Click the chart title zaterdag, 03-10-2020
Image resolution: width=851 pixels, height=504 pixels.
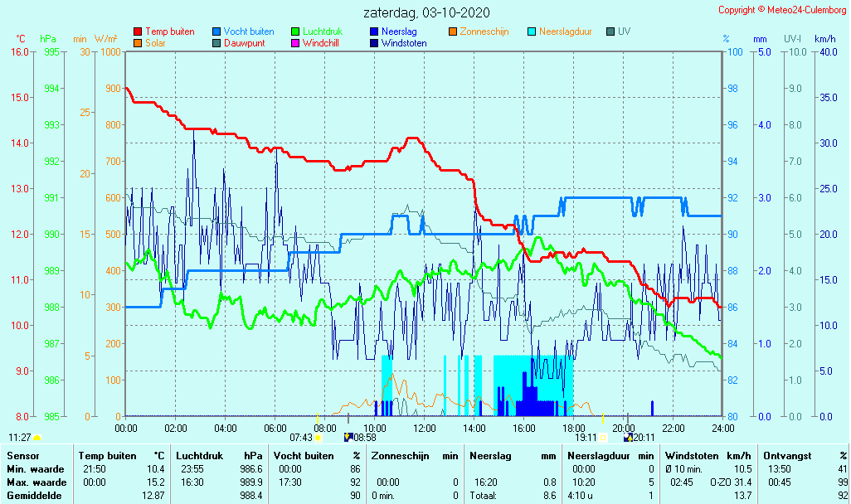click(x=426, y=13)
